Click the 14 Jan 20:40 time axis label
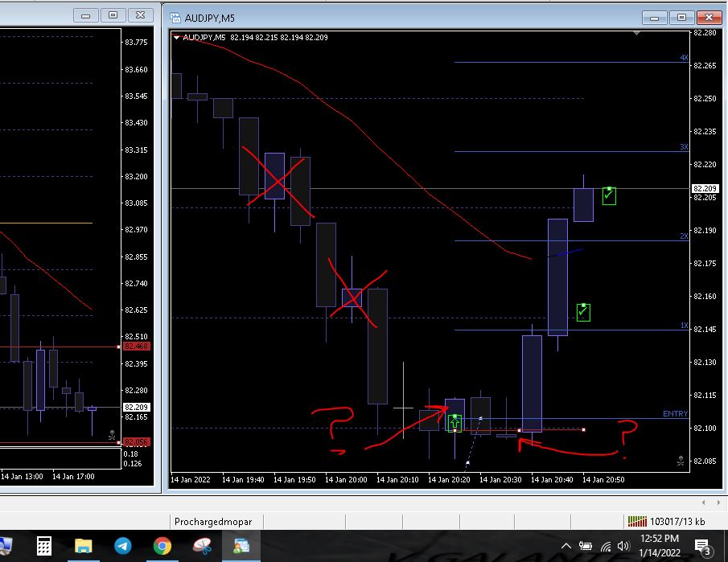 click(552, 479)
